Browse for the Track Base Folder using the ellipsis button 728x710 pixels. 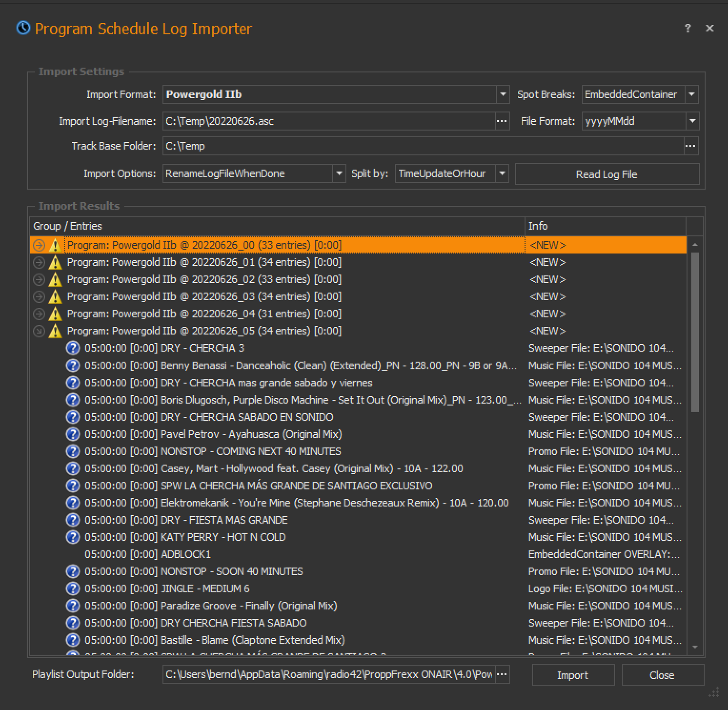(690, 146)
